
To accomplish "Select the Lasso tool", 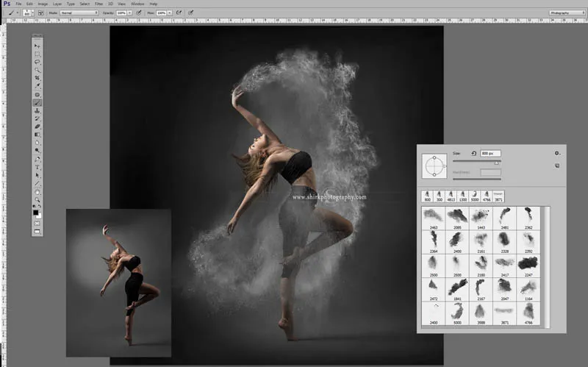I will tap(37, 62).
